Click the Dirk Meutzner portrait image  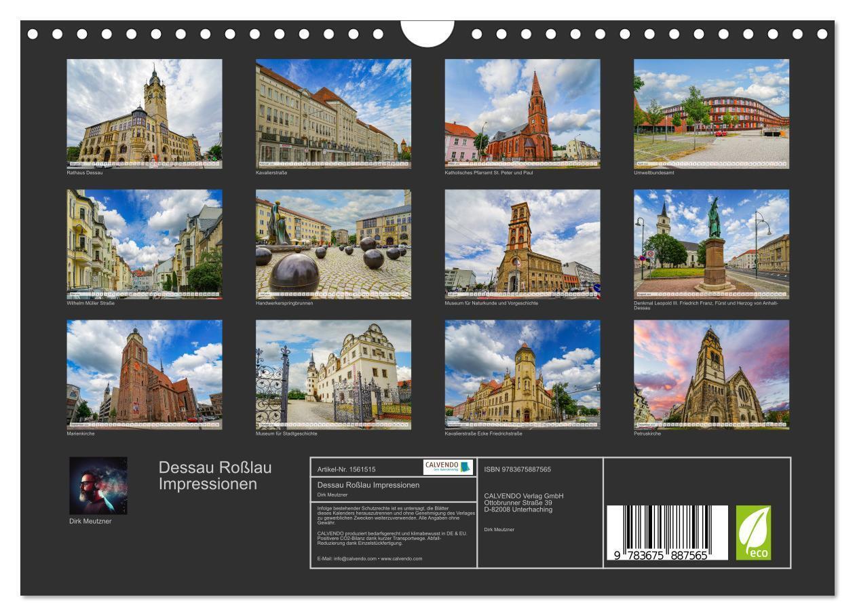point(98,486)
